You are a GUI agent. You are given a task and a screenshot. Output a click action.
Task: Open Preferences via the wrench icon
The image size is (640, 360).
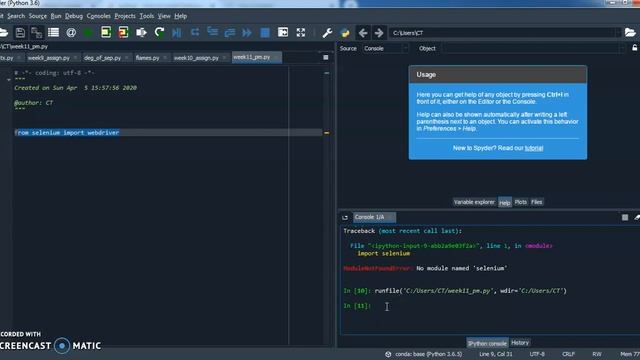pyautogui.click(x=327, y=32)
